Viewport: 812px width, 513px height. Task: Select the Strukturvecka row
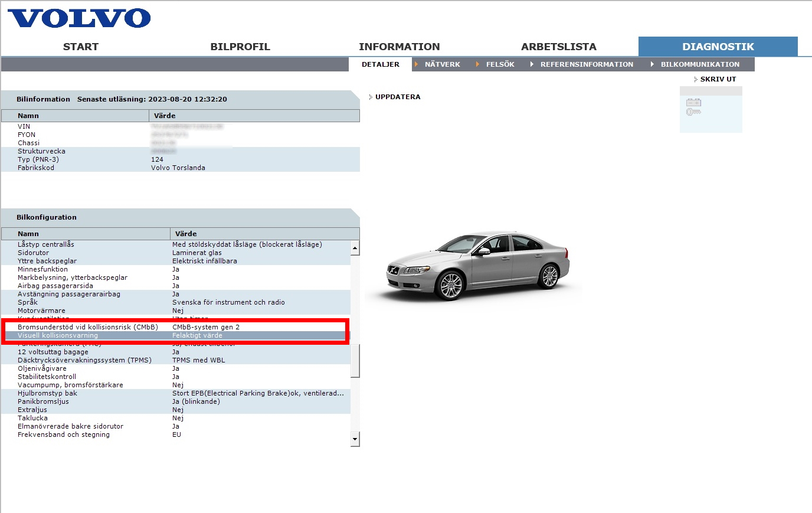(180, 151)
